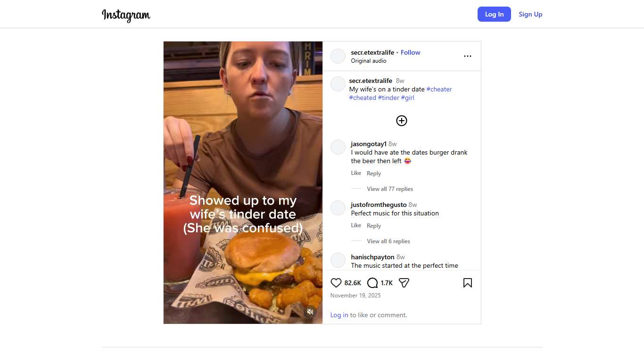The width and height of the screenshot is (644, 362).
Task: Follow secr.etextralife account
Action: (x=410, y=52)
